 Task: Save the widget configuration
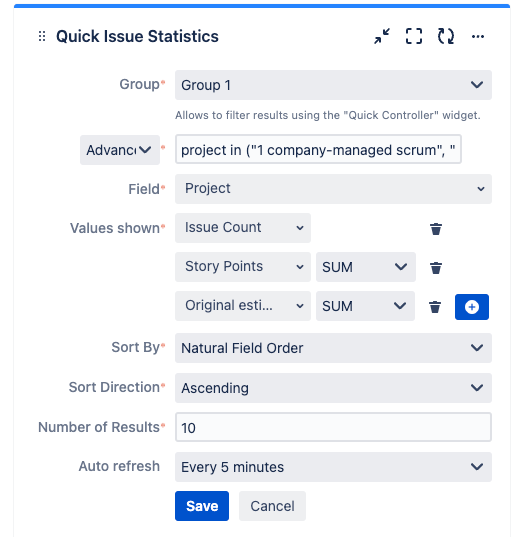[x=202, y=506]
